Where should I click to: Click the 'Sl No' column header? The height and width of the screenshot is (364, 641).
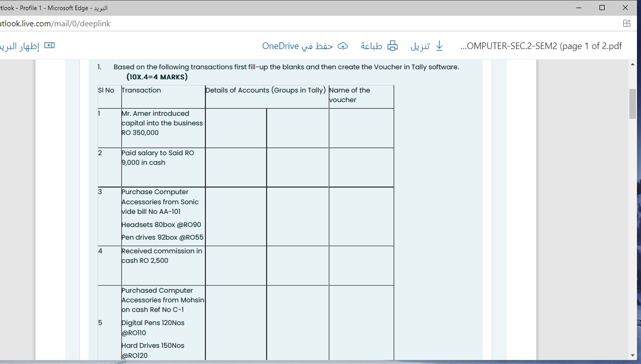[x=106, y=90]
